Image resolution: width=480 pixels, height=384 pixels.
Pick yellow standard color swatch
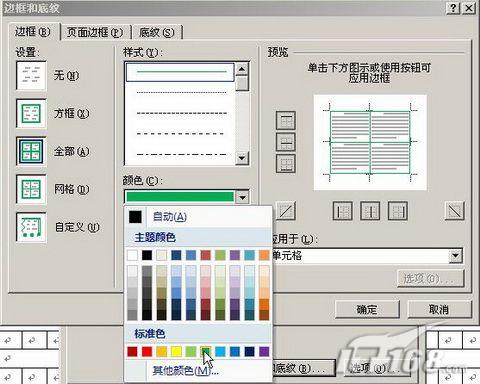(x=176, y=351)
